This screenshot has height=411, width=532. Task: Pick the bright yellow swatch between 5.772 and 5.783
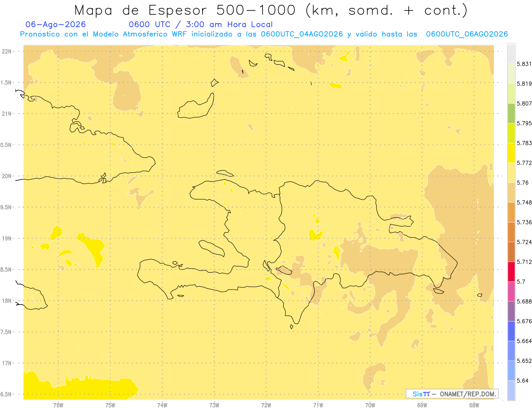pyautogui.click(x=511, y=153)
